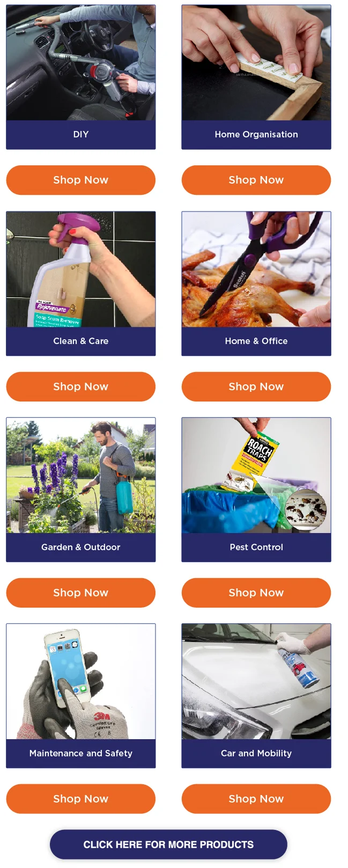Select the Home Organisation category label
348x868 pixels.
[256, 134]
